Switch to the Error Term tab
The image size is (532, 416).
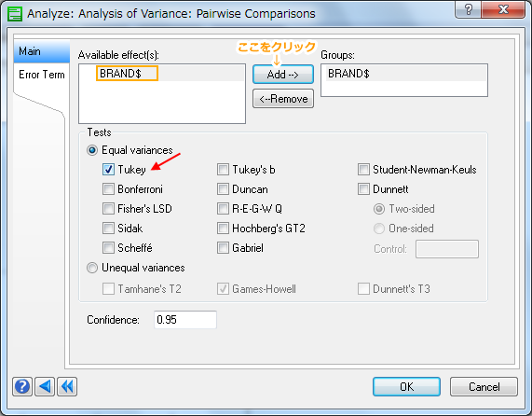click(x=41, y=75)
